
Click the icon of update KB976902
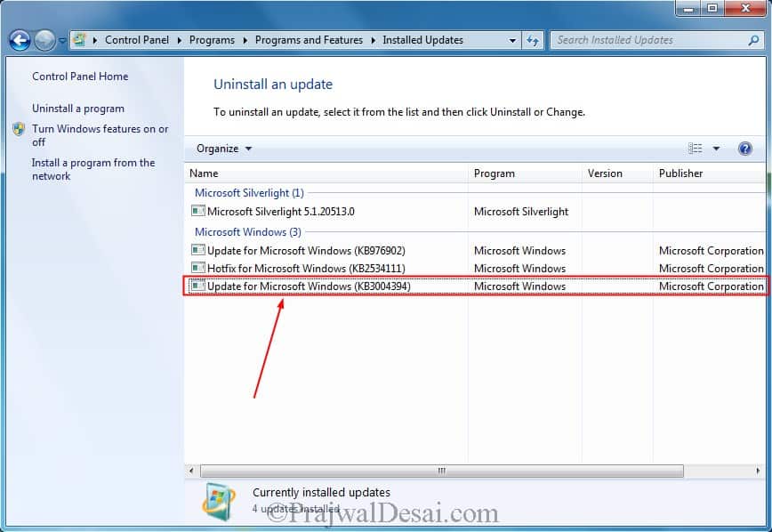point(198,250)
